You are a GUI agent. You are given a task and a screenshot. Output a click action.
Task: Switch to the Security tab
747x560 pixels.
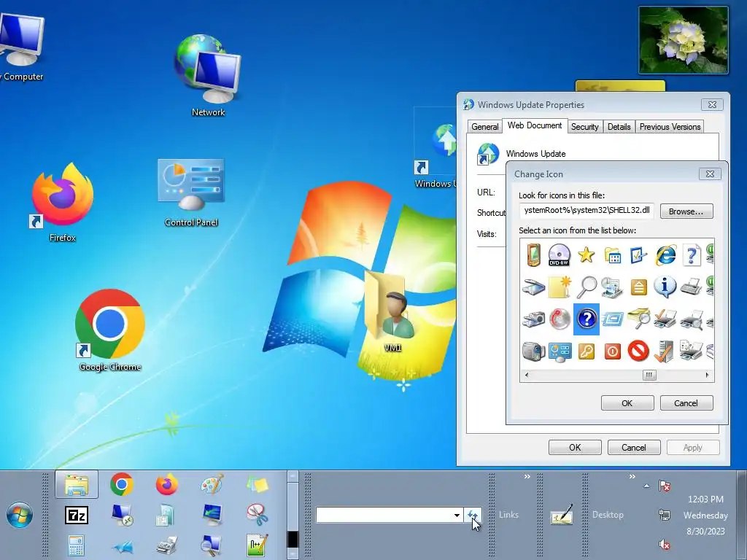pos(585,127)
